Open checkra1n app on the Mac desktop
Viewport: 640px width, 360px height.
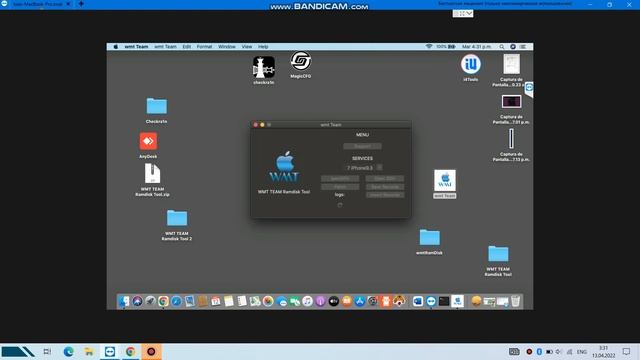[x=264, y=68]
